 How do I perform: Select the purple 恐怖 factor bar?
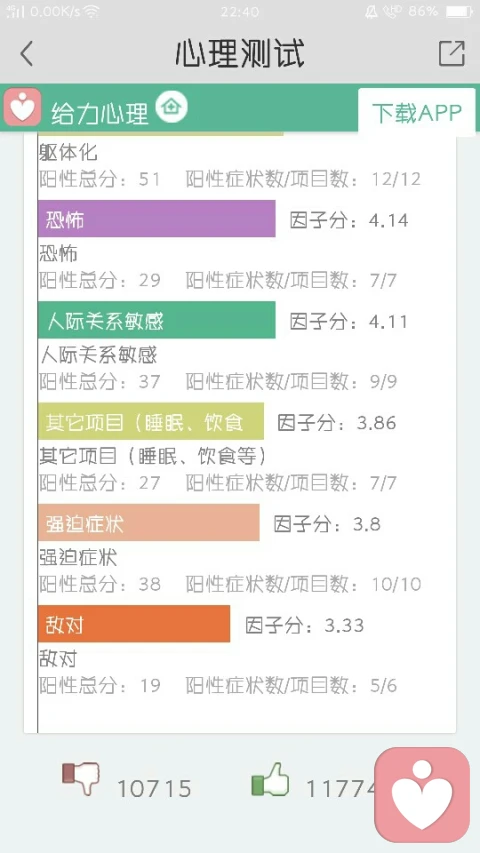pos(157,219)
